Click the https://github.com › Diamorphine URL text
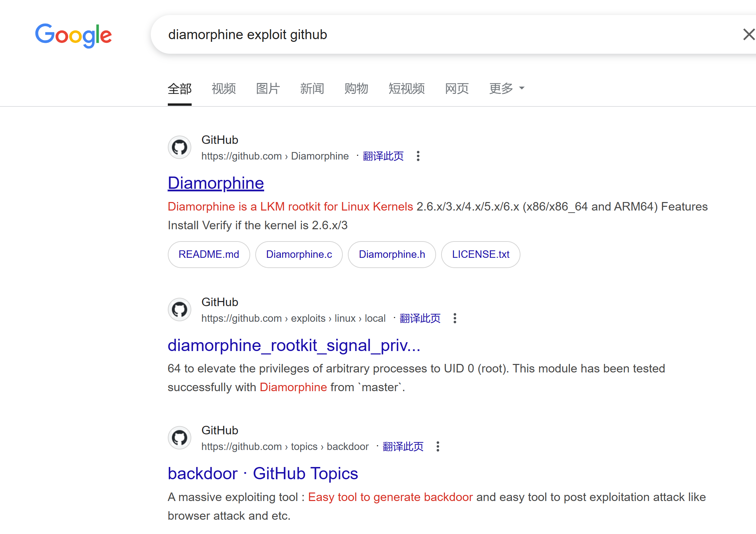 click(275, 156)
